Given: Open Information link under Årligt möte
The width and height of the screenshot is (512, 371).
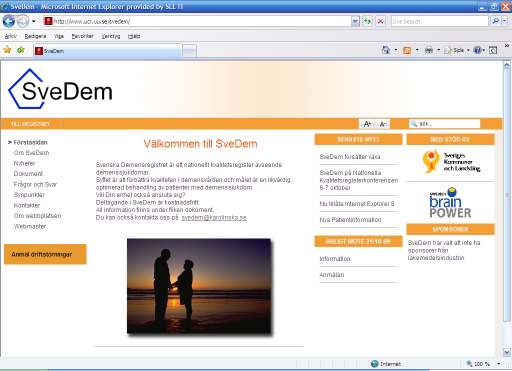Looking at the screenshot, I should pyautogui.click(x=335, y=259).
